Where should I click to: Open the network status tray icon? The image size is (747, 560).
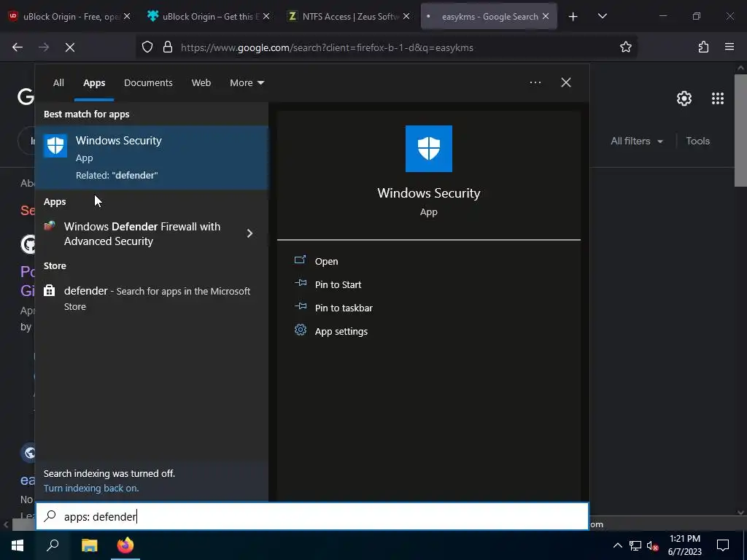(635, 545)
